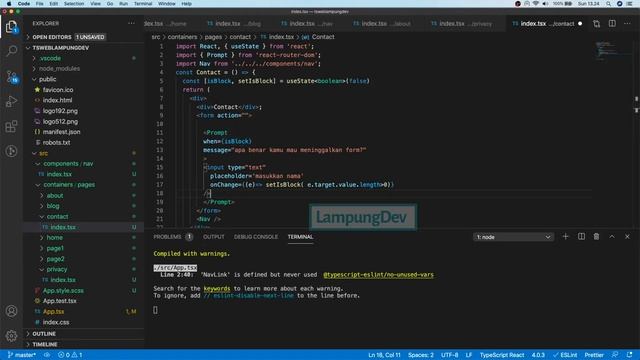This screenshot has width=640, height=360.
Task: Open the notifications bell in the status bar
Action: point(630,355)
